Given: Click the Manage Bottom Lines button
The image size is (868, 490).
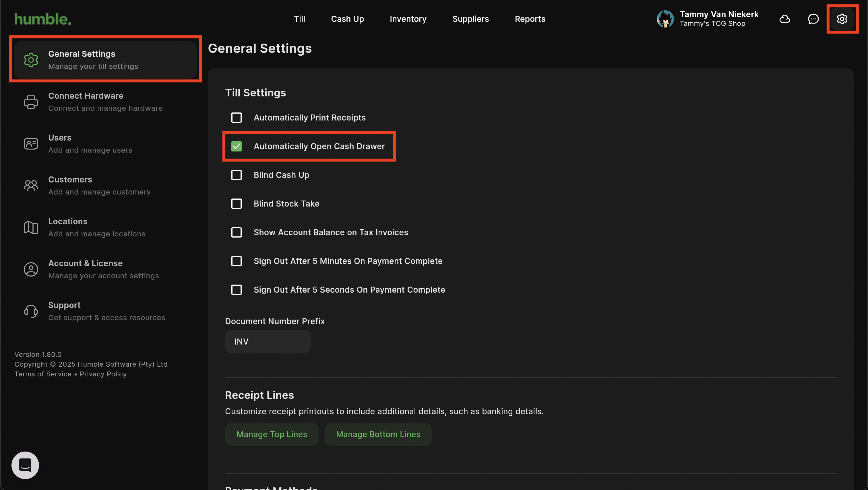Looking at the screenshot, I should pyautogui.click(x=378, y=434).
